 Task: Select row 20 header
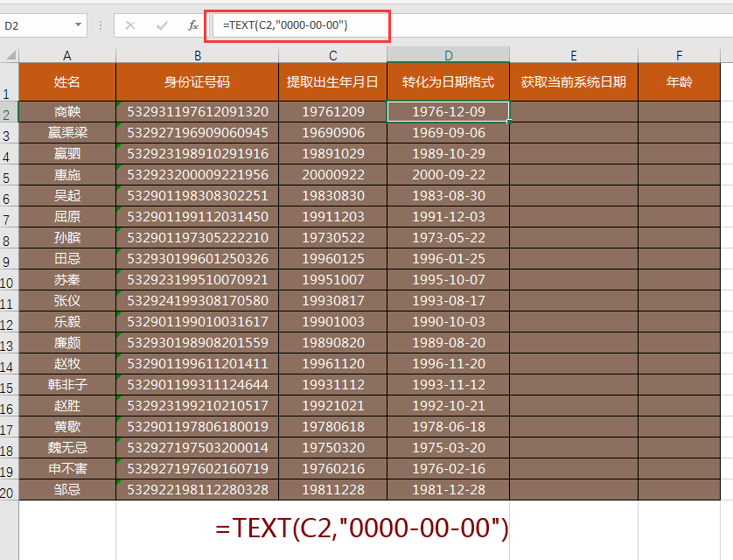[9, 490]
